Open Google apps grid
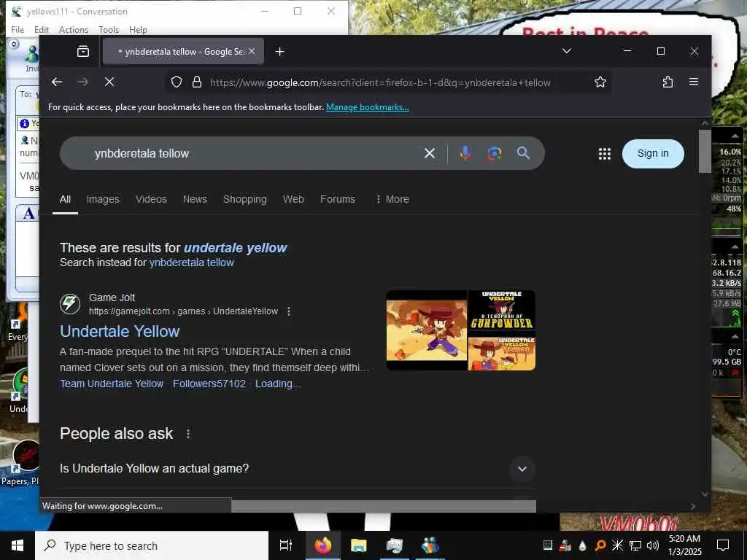 click(604, 153)
